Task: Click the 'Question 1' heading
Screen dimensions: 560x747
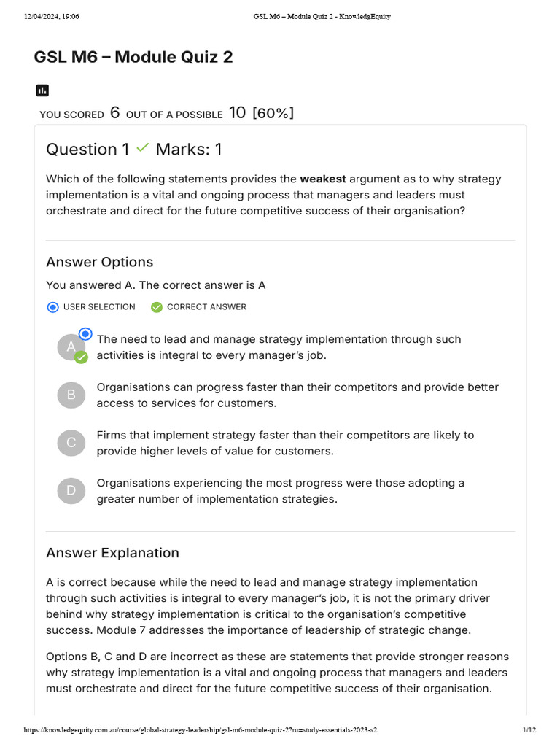Action: (x=87, y=150)
